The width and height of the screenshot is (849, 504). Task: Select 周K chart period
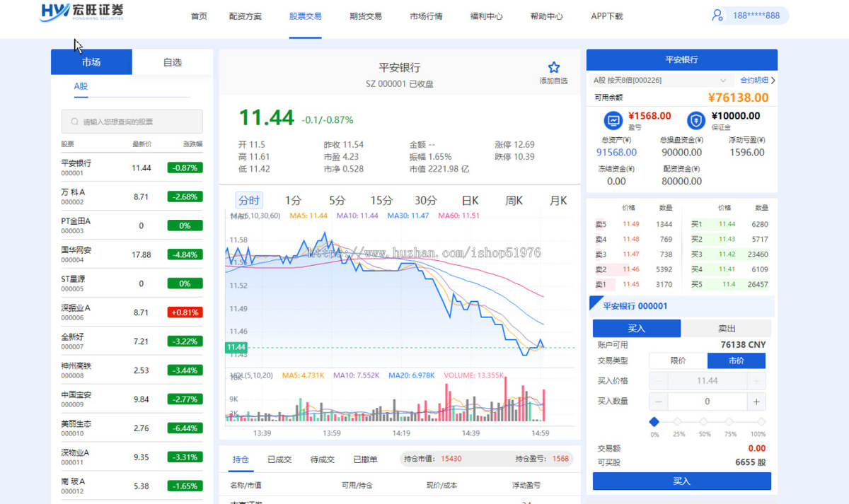[x=514, y=200]
